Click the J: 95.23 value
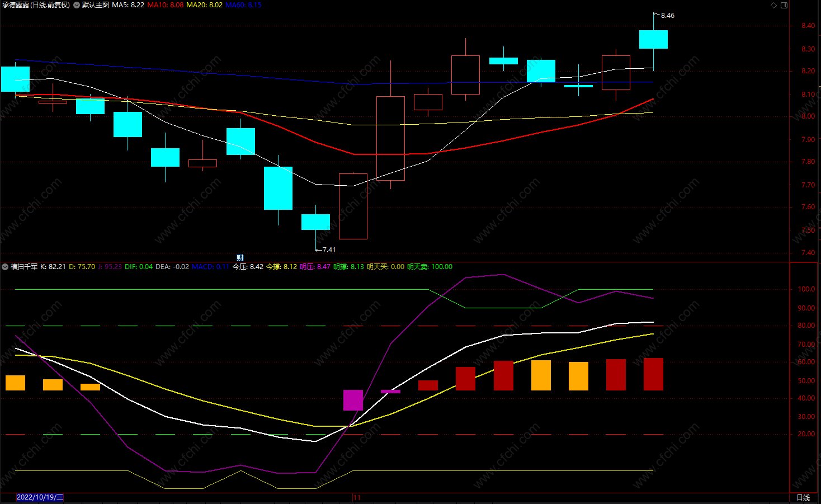821x504 pixels. click(110, 267)
